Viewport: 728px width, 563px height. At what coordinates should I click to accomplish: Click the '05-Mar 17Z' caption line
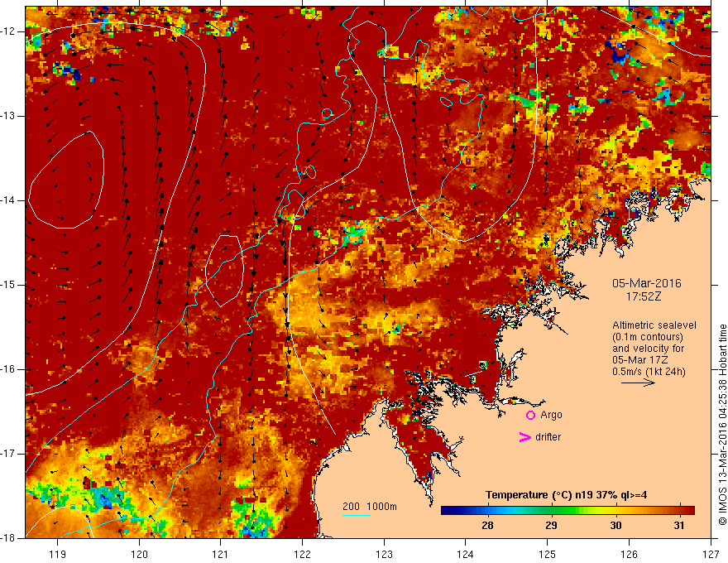(639, 360)
